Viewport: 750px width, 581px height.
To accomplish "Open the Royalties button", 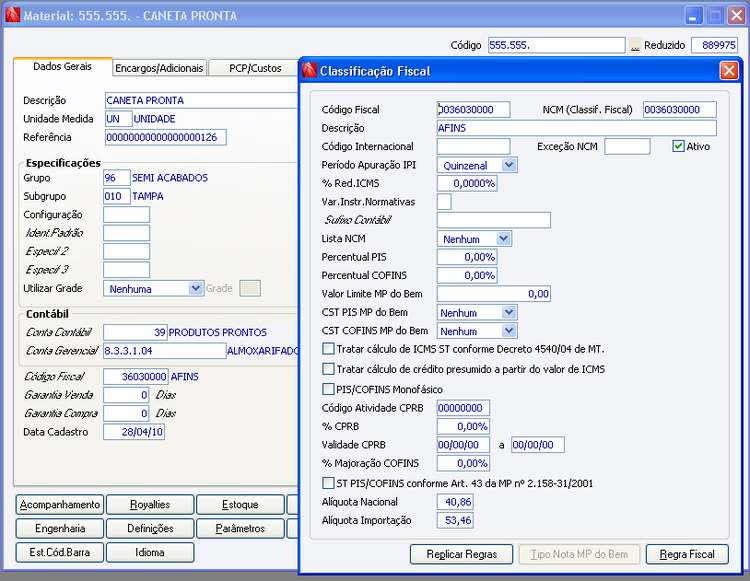I will pyautogui.click(x=150, y=504).
